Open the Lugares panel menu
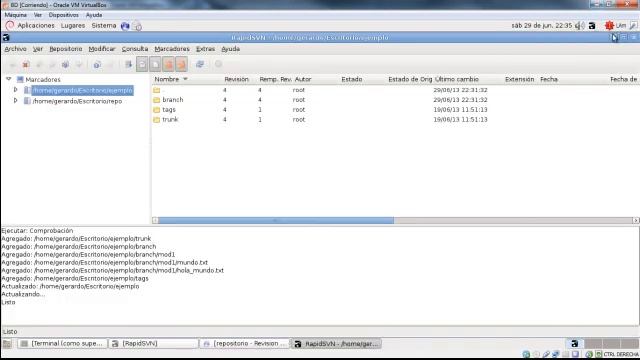Image resolution: width=640 pixels, height=360 pixels. [x=73, y=26]
